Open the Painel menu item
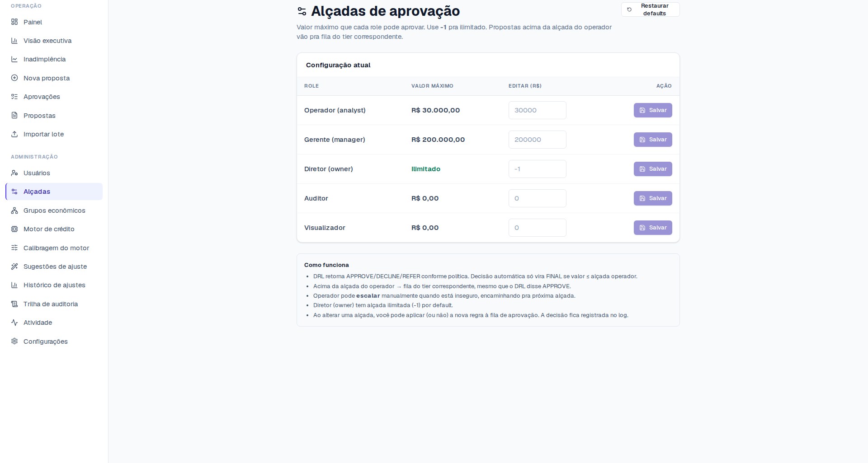The image size is (868, 463). point(54,22)
